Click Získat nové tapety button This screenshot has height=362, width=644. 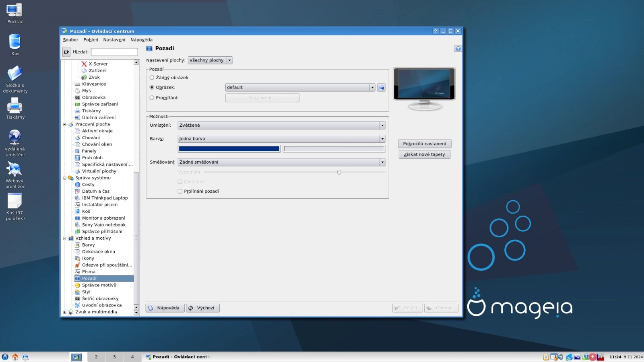425,154
